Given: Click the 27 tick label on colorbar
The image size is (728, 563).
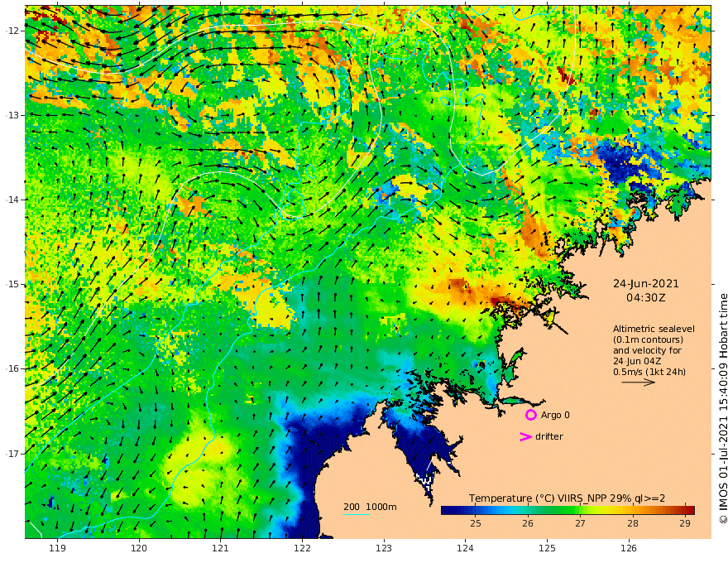Looking at the screenshot, I should click(580, 523).
